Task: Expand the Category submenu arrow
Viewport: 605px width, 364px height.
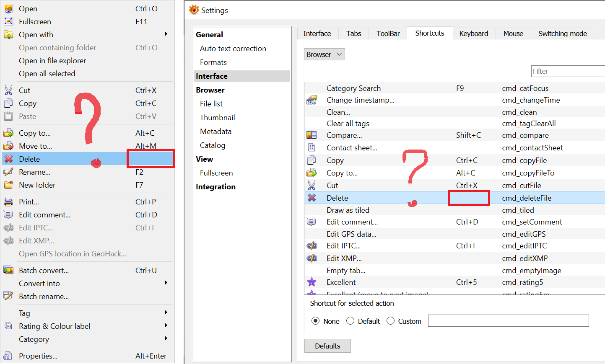Action: coord(166,338)
